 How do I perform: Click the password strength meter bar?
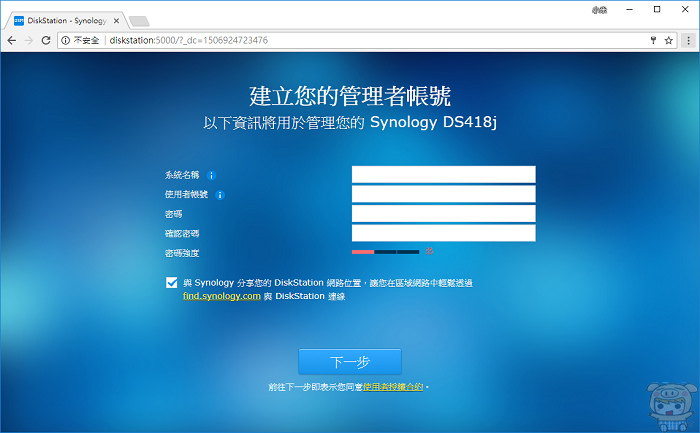tap(385, 252)
